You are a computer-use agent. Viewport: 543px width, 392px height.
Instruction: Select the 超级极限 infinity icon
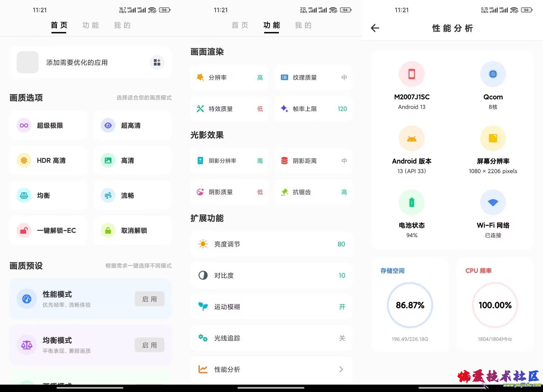(x=24, y=125)
